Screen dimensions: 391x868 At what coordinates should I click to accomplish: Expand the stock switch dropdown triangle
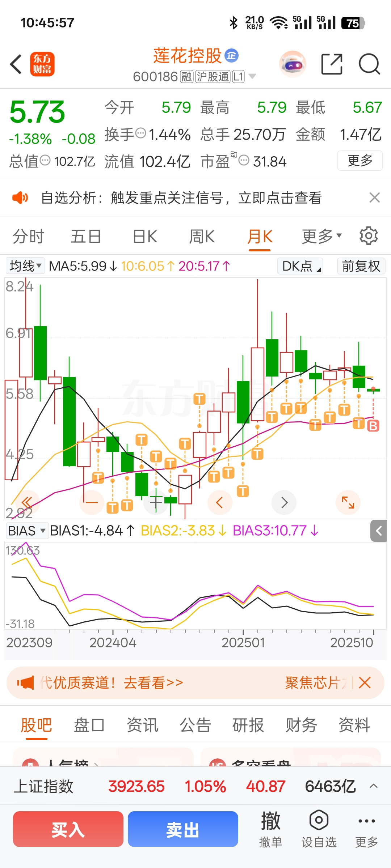pyautogui.click(x=252, y=76)
